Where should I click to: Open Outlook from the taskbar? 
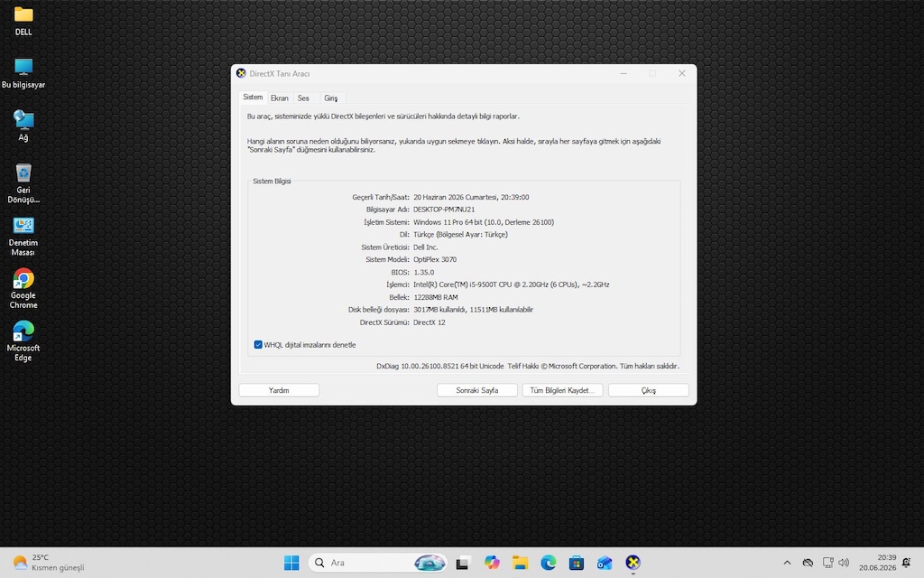605,563
